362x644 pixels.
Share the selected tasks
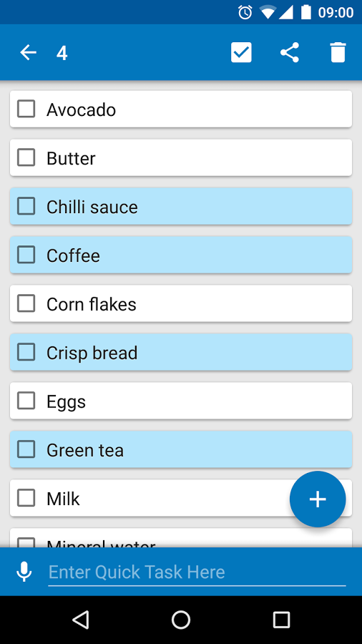tap(290, 52)
